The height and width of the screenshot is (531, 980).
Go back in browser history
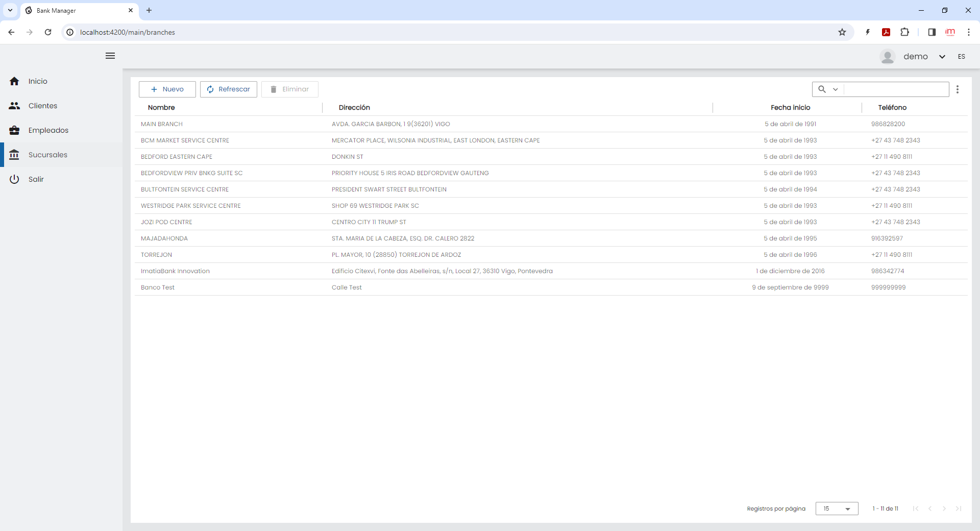coord(11,32)
